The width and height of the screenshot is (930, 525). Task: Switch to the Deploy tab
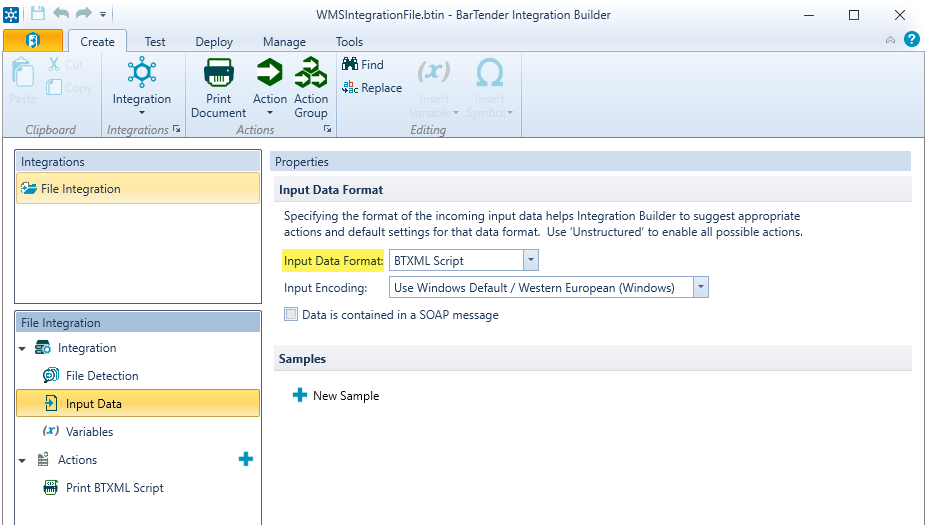[x=214, y=42]
